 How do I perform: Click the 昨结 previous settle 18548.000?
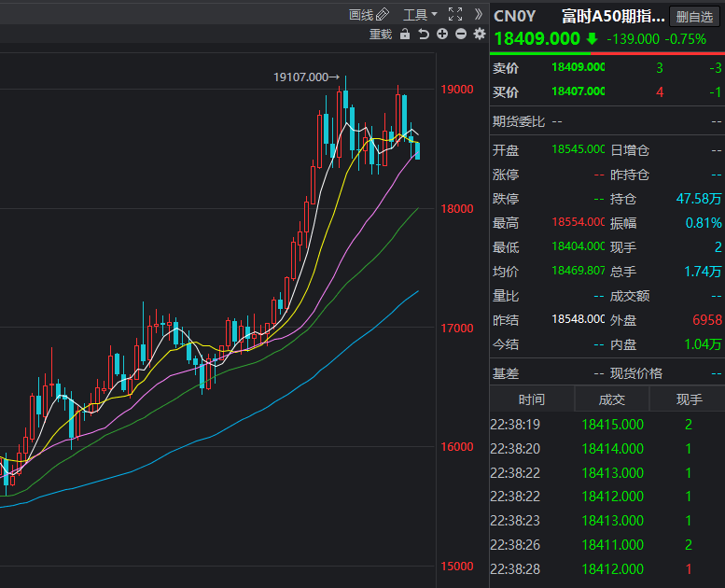[578, 319]
